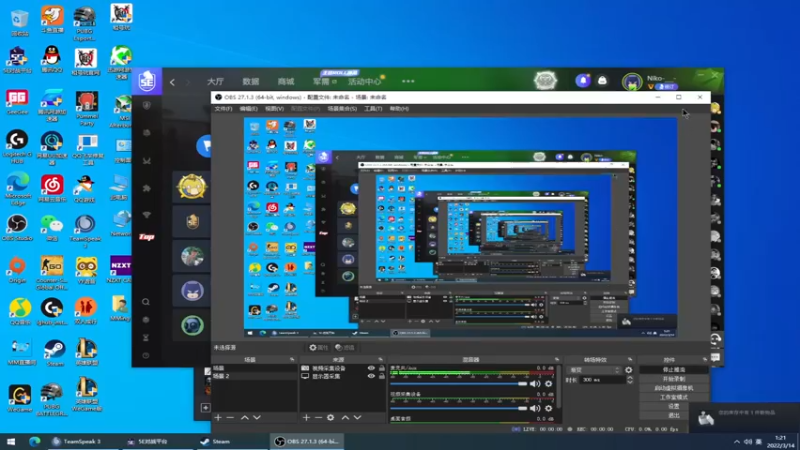
Task: Select the first 场景 scene row
Action: point(254,368)
